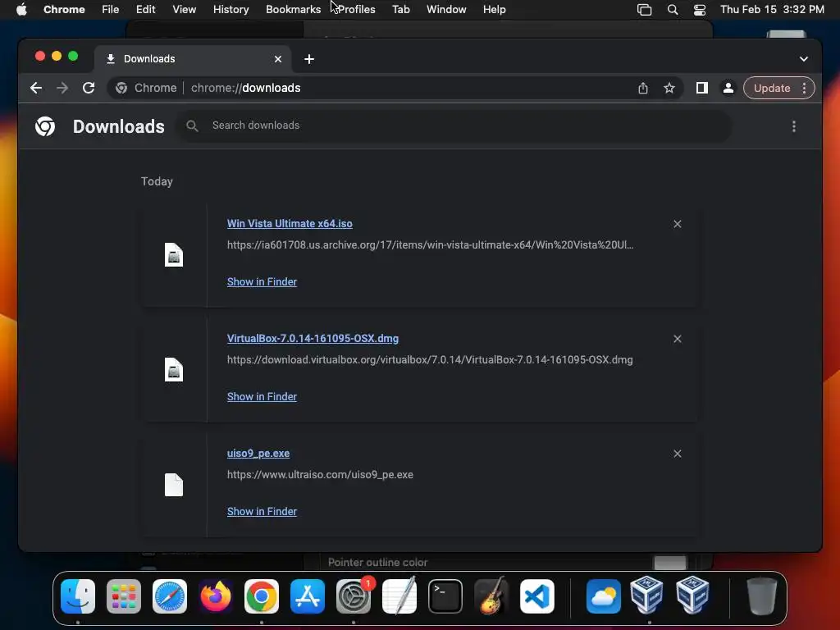Click the uiso9_pe.exe file icon

174,484
